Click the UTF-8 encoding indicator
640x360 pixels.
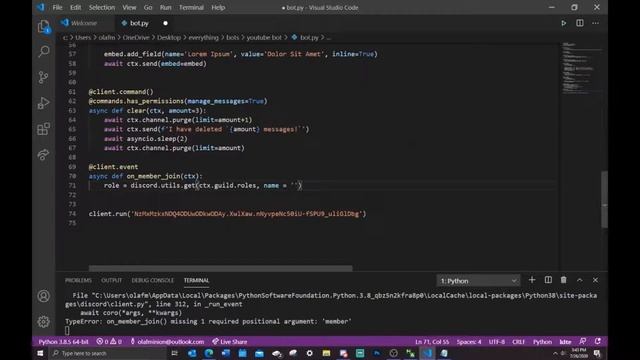(497, 342)
